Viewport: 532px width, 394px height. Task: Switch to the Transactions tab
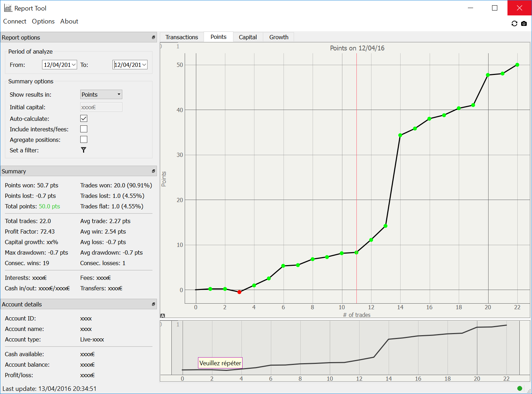(x=182, y=37)
